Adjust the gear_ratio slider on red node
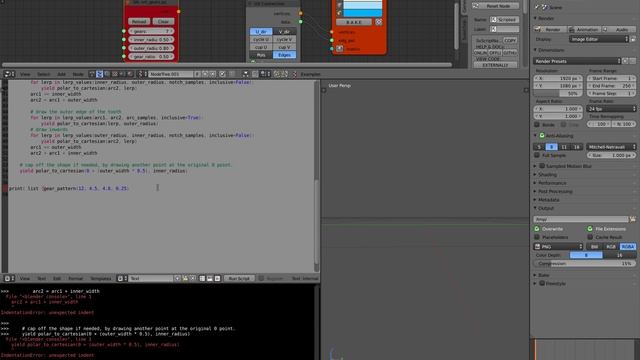 point(151,56)
